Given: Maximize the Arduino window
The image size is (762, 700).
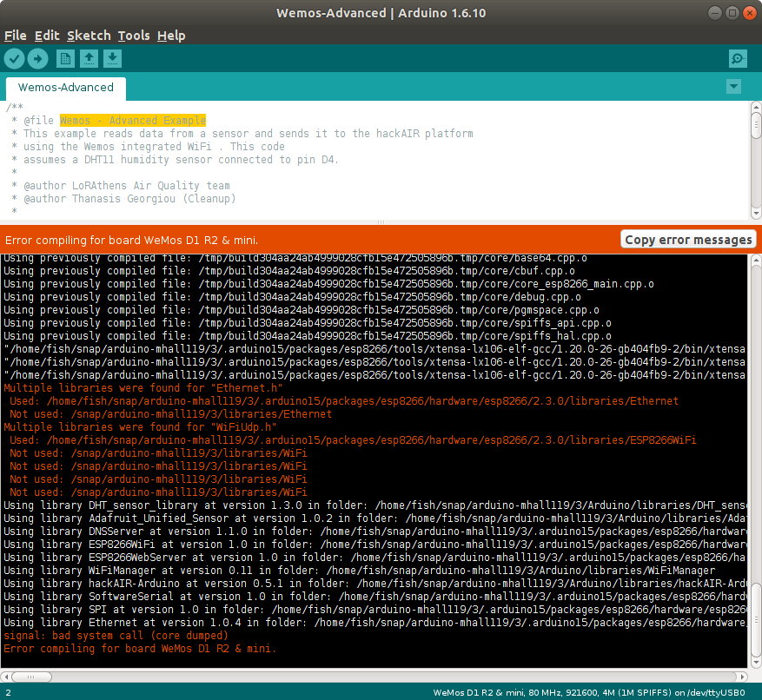Looking at the screenshot, I should pyautogui.click(x=732, y=13).
